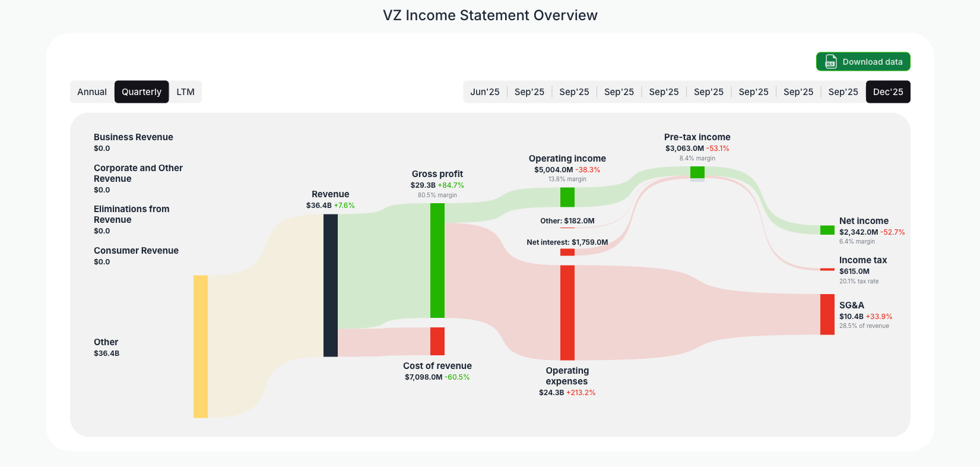Click the green Pre-tax income node bar
Viewport: 980px width, 467px height.
[x=697, y=172]
